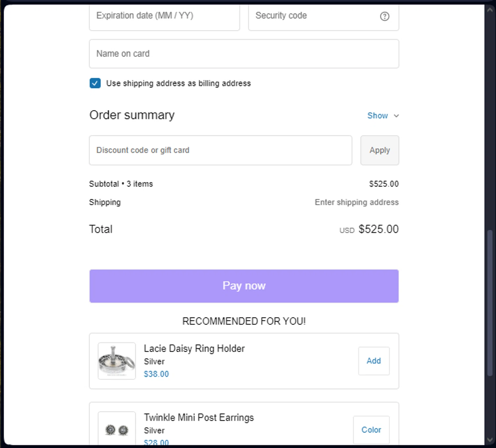Focus the Expiration date field

(164, 16)
